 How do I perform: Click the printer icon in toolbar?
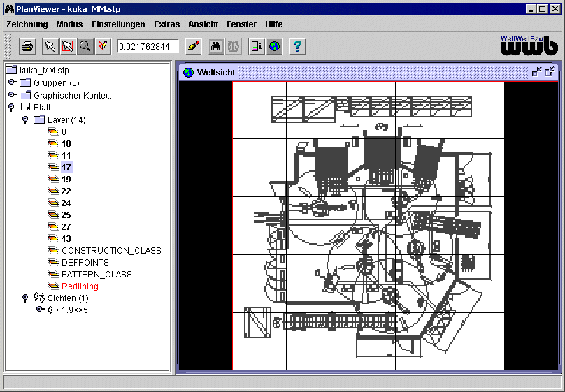27,46
